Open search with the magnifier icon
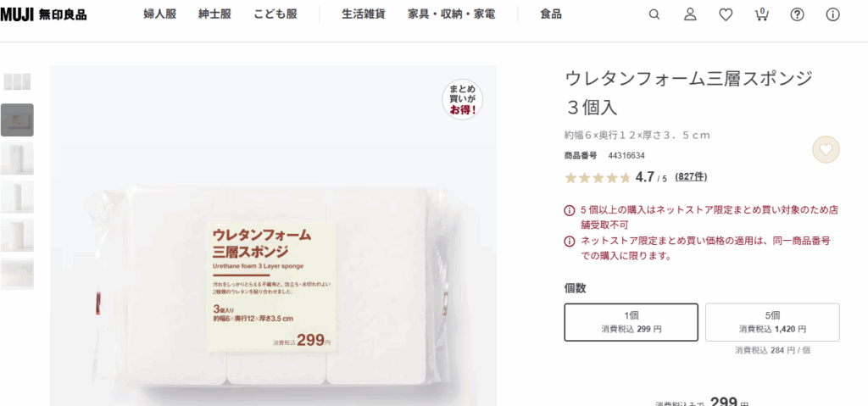This screenshot has height=406, width=868. coord(654,15)
